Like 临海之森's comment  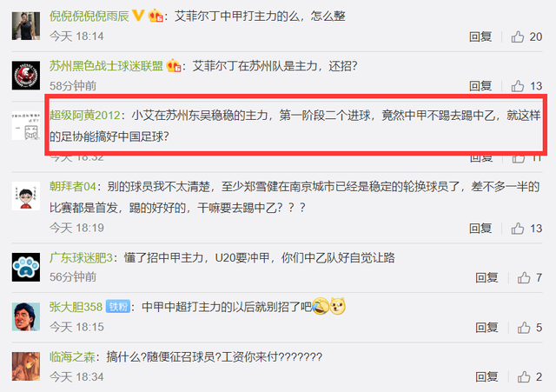[524, 376]
